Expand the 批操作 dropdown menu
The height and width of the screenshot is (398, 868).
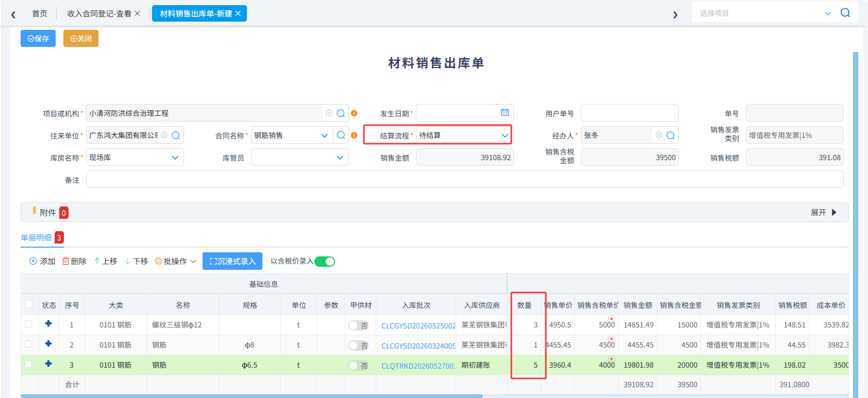point(176,262)
